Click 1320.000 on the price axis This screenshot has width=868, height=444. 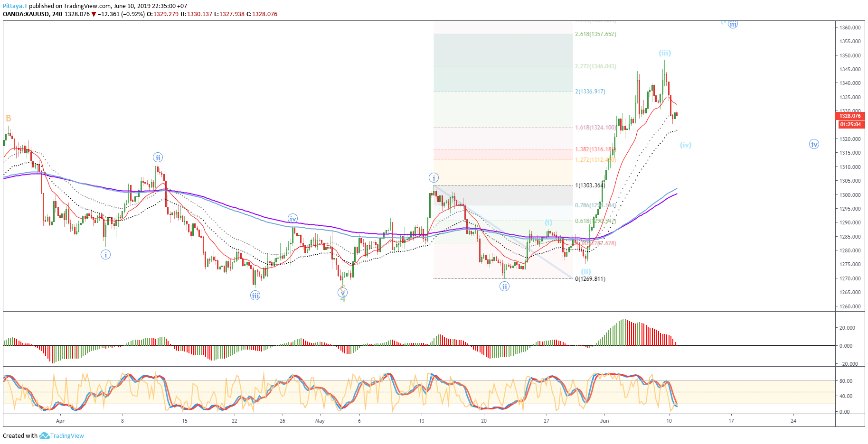[x=850, y=139]
